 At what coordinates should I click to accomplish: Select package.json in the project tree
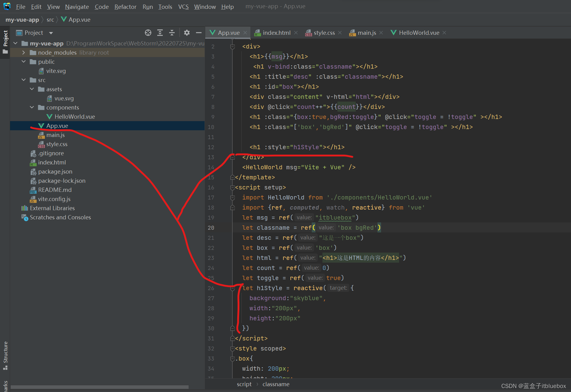coord(55,171)
